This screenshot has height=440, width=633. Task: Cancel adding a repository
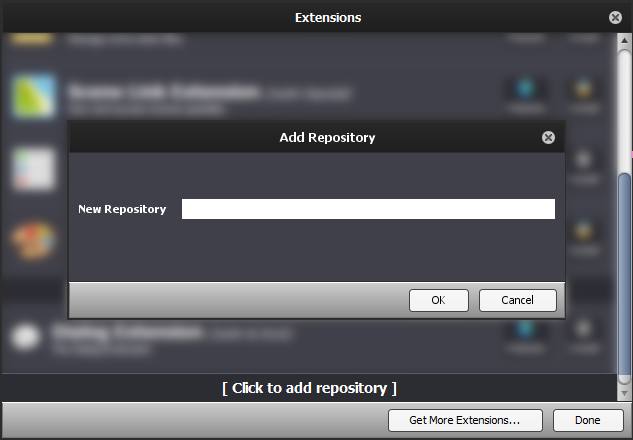pyautogui.click(x=517, y=300)
